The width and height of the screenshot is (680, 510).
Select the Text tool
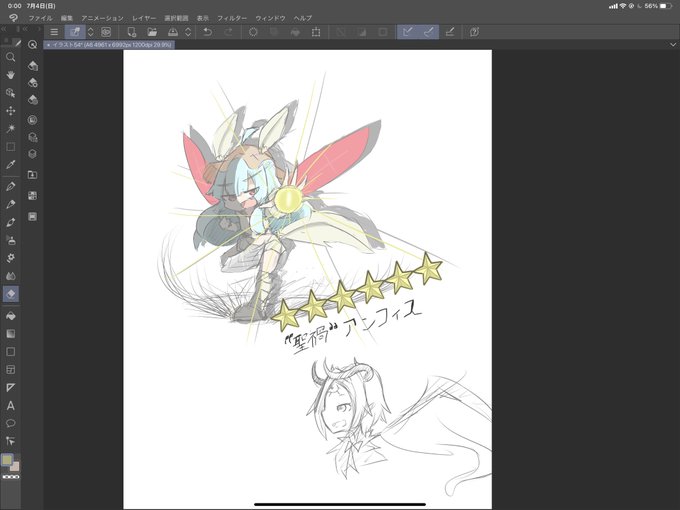tap(11, 405)
